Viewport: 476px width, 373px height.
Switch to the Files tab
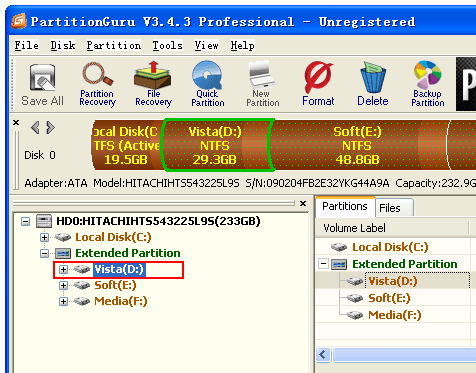tap(394, 208)
